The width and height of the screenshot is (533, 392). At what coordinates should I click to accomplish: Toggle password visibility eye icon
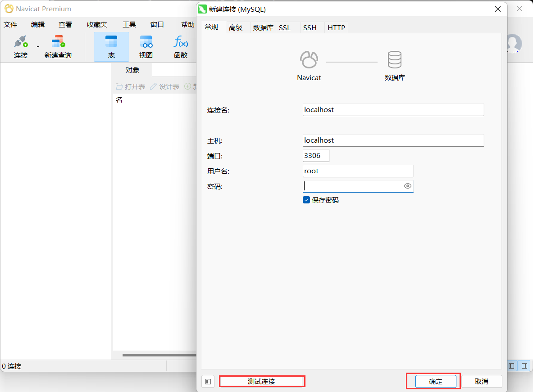pyautogui.click(x=408, y=186)
